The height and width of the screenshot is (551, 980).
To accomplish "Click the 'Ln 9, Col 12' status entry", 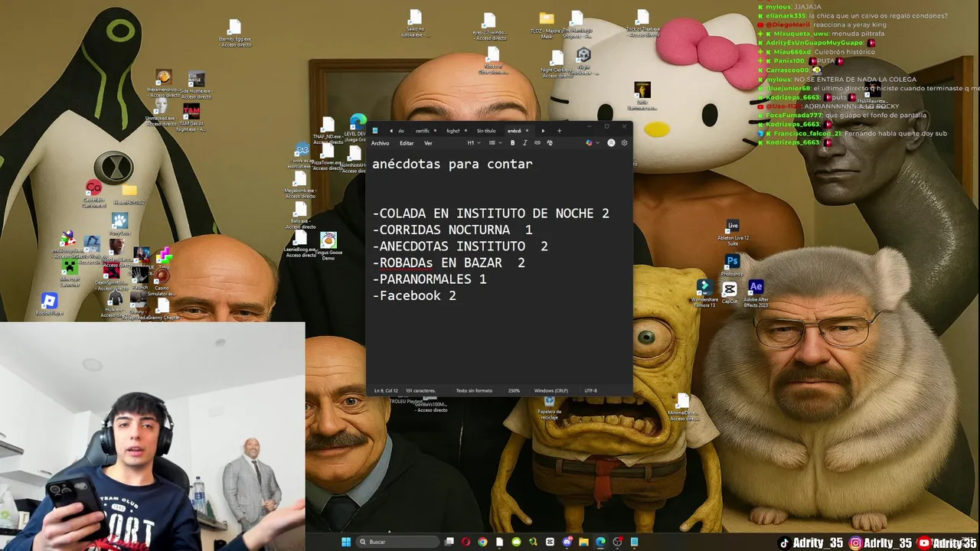I will [386, 390].
